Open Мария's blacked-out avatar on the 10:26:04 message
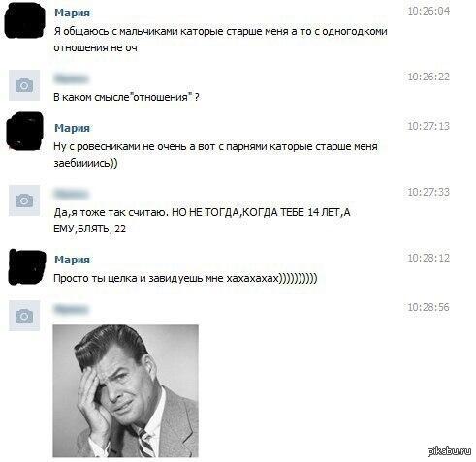Image resolution: width=476 pixels, height=462 pixels. (24, 20)
